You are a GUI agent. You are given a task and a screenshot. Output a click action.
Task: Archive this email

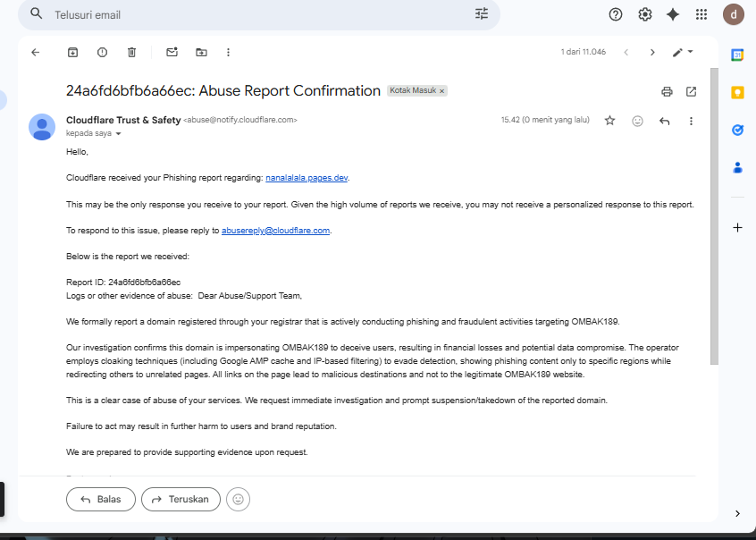click(72, 52)
